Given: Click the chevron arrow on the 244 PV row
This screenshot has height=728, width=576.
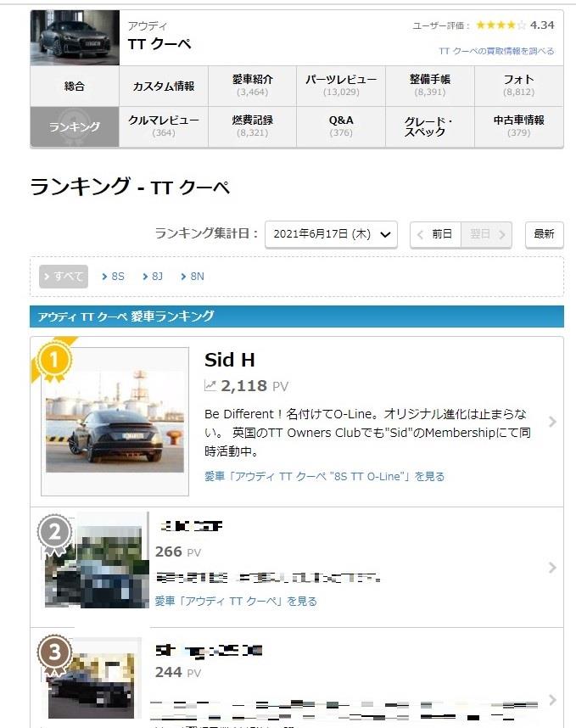Looking at the screenshot, I should 552,700.
